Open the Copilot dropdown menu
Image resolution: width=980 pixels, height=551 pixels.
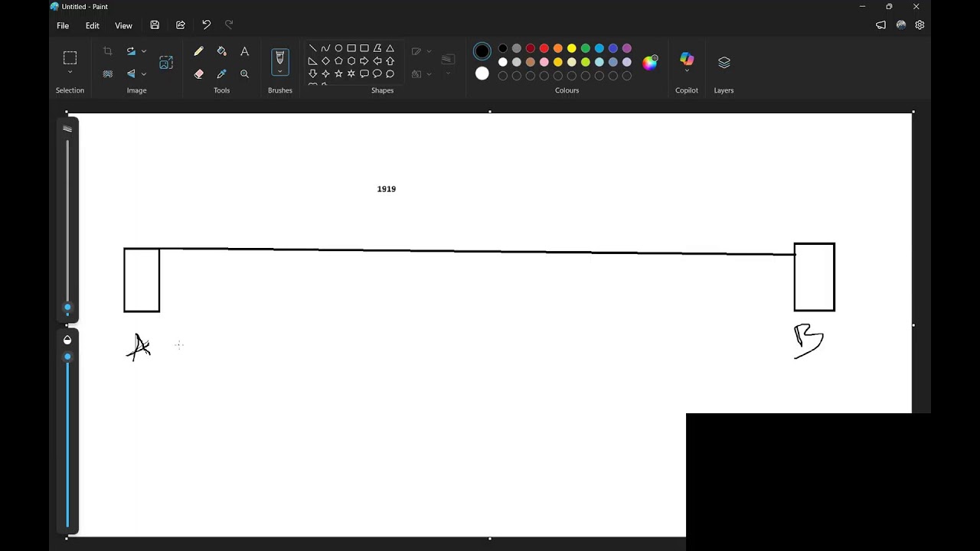[687, 71]
